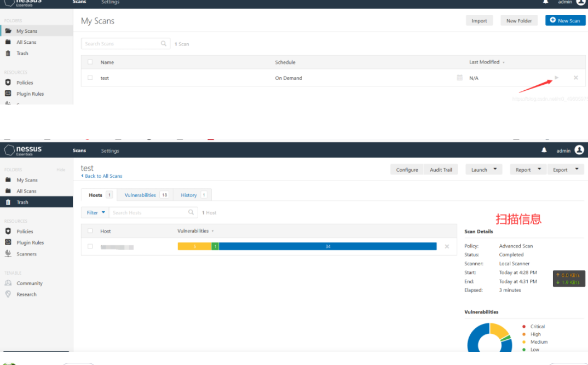Click Plugin Rules icon in top window
This screenshot has width=588, height=365.
[8, 94]
